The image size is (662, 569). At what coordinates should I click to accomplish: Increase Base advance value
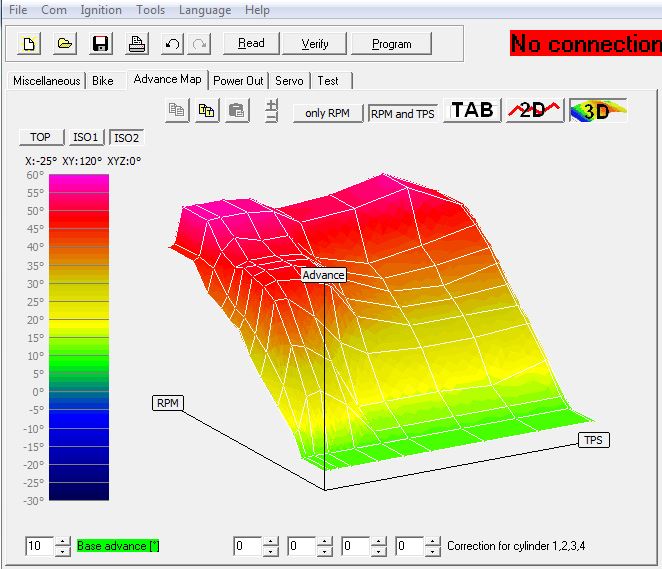62,541
